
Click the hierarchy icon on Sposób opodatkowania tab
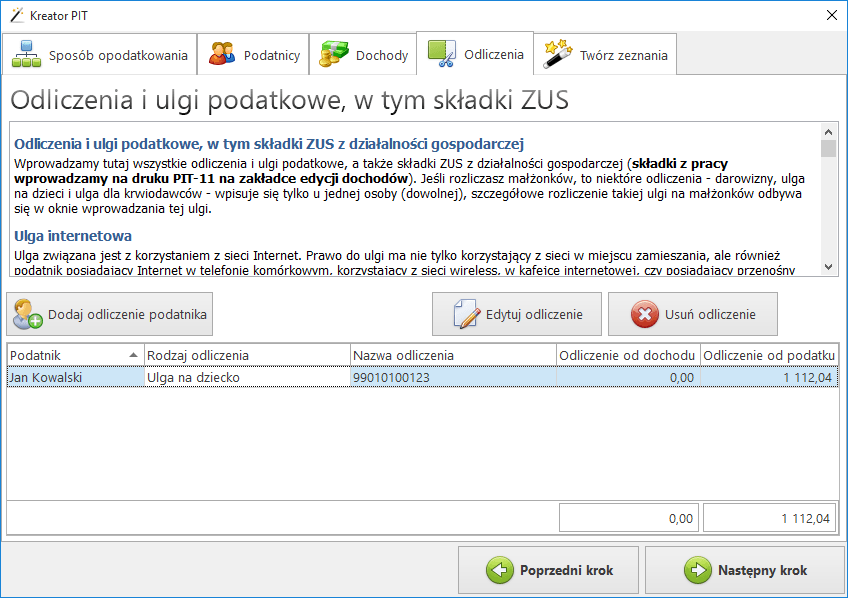(26, 53)
